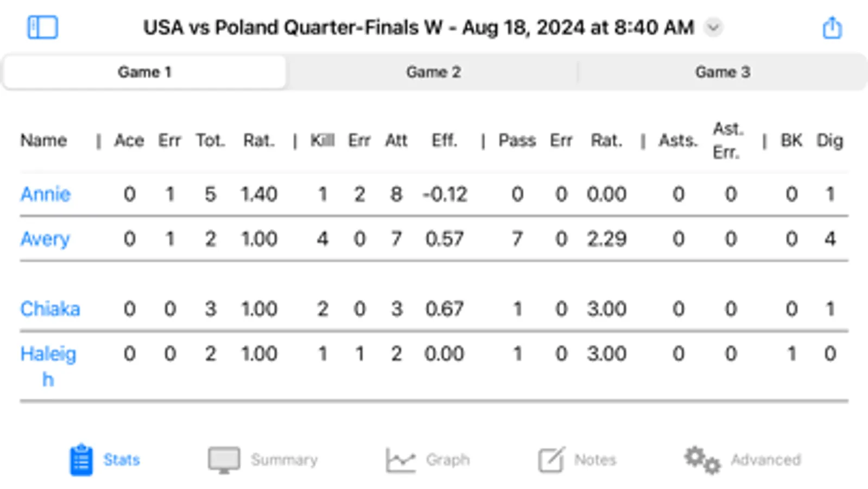This screenshot has width=868, height=489.
Task: Open player Chiaka's details
Action: tap(50, 309)
